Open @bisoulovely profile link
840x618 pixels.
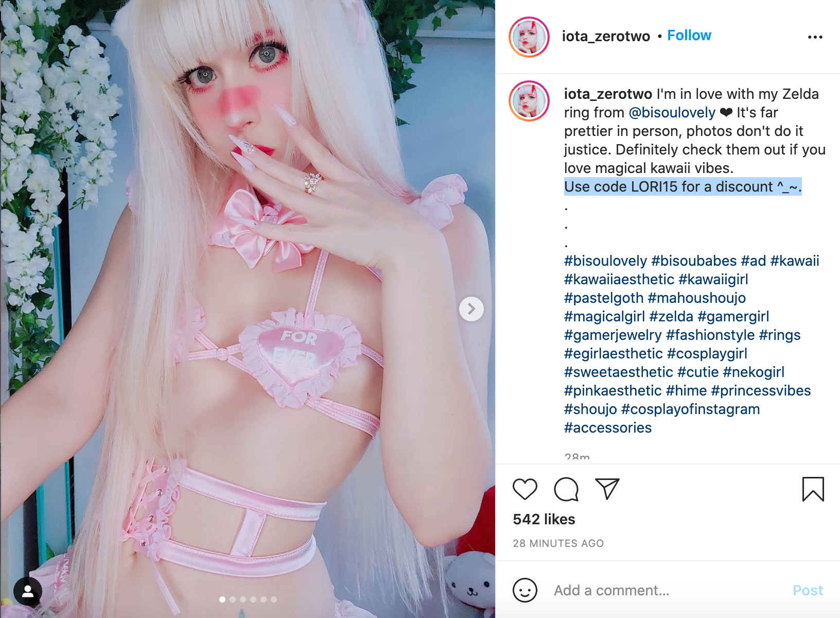tap(672, 113)
